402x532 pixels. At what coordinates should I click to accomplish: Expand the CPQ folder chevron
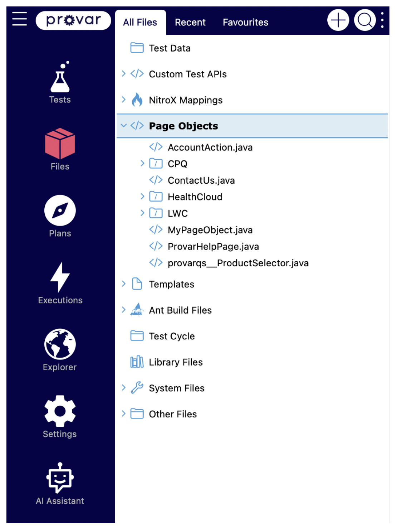pyautogui.click(x=142, y=163)
